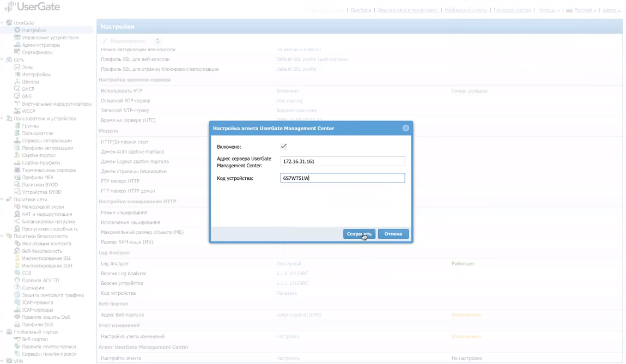
Task: Click the Зоны icon in sidebar
Action: click(17, 66)
